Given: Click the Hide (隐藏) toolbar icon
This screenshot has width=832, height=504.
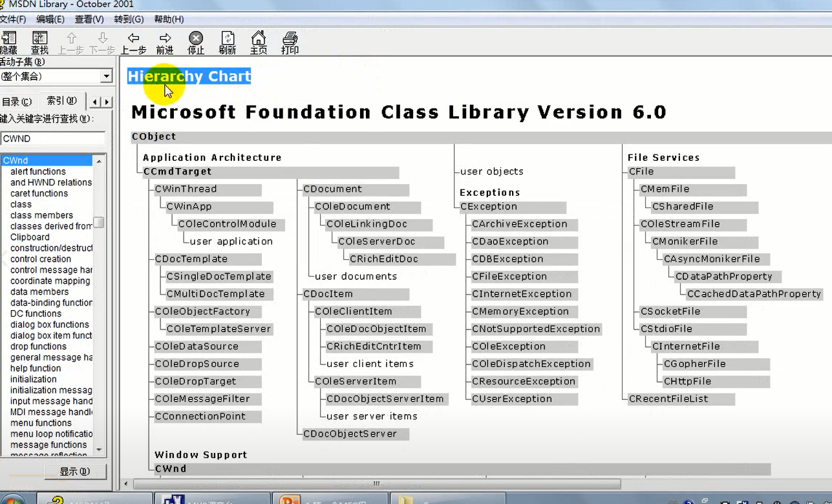Looking at the screenshot, I should coord(8,43).
